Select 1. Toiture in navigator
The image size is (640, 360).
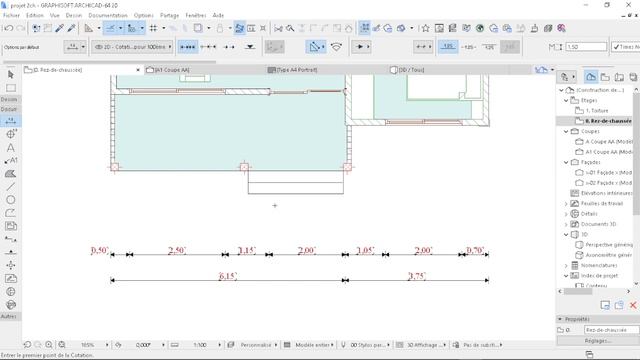tap(597, 111)
